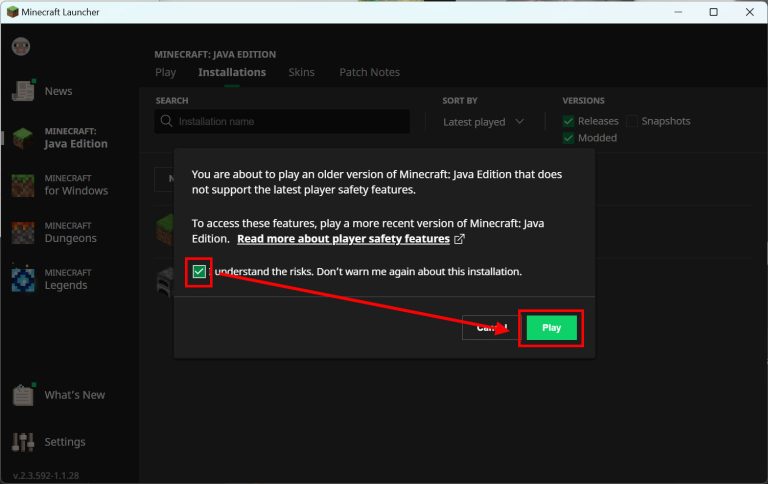Open the Patch Notes tab
Screen dimensions: 768x484
(x=369, y=72)
